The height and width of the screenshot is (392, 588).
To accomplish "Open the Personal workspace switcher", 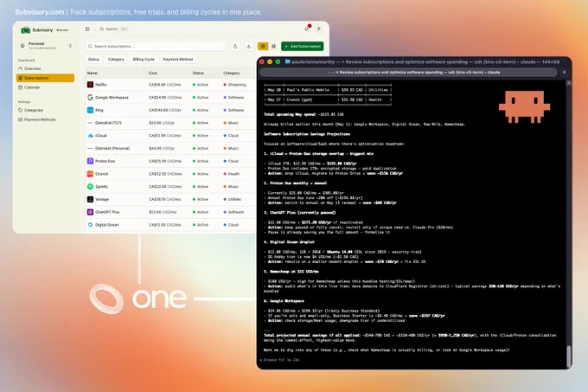I will click(45, 45).
